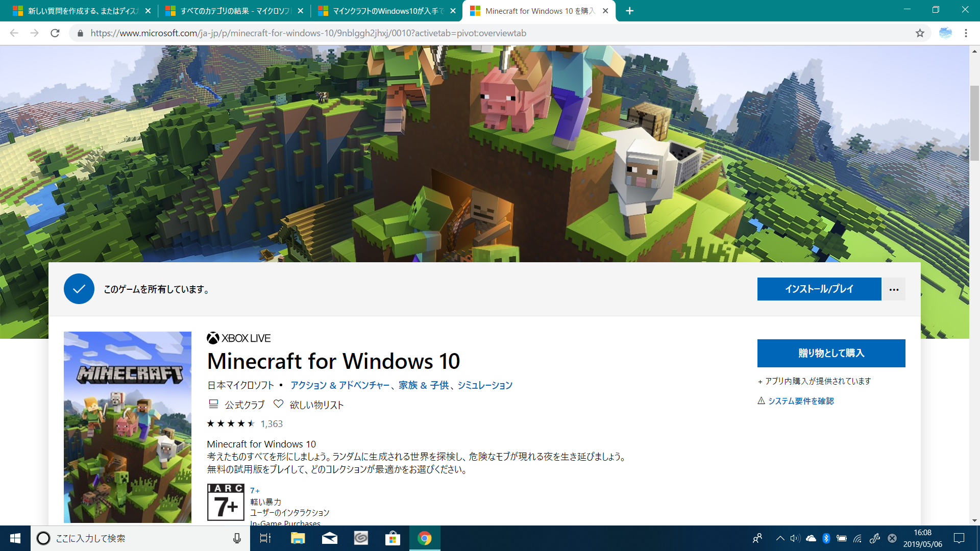Open the Windows Start menu
980x551 pixels.
point(15,538)
